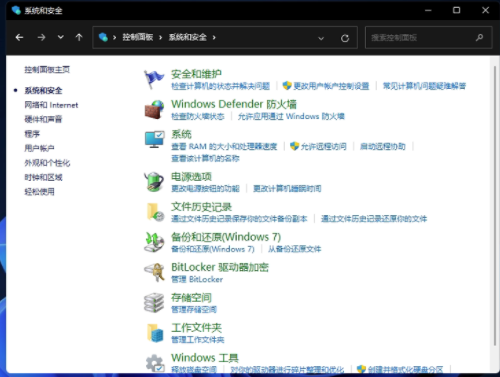
Task: Open 时钟和区域 category in sidebar
Action: click(43, 177)
